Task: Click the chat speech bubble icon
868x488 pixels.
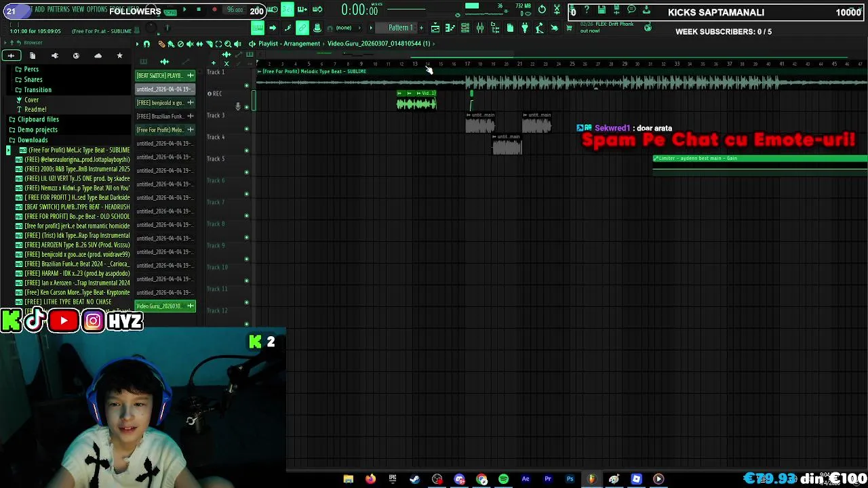Action: (631, 9)
